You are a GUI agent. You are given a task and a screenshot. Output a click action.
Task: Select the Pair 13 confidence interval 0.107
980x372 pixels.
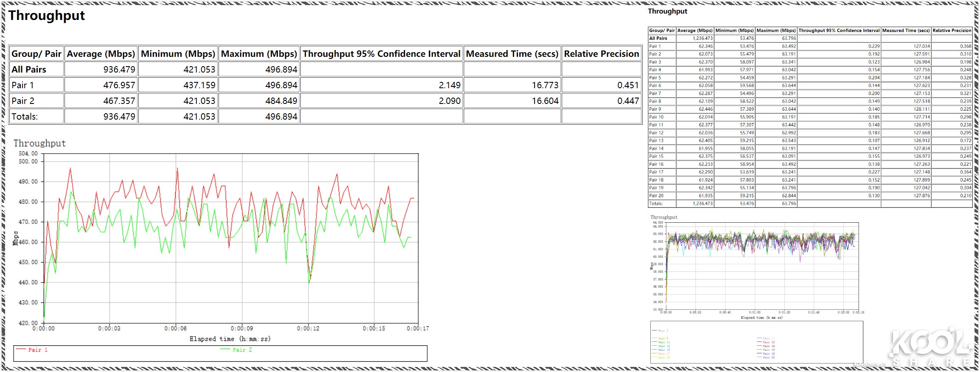pos(874,141)
